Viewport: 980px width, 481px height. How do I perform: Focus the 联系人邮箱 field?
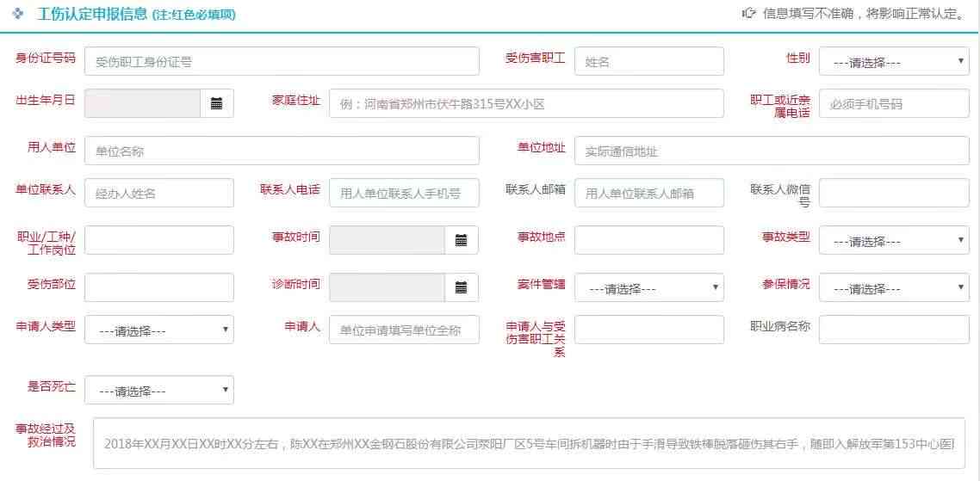(649, 193)
